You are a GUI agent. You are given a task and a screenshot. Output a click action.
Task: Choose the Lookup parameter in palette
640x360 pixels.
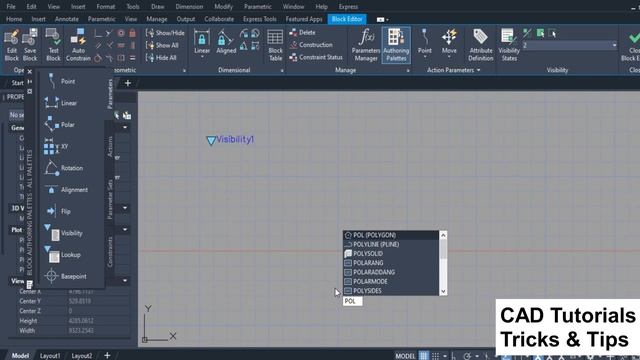point(62,254)
